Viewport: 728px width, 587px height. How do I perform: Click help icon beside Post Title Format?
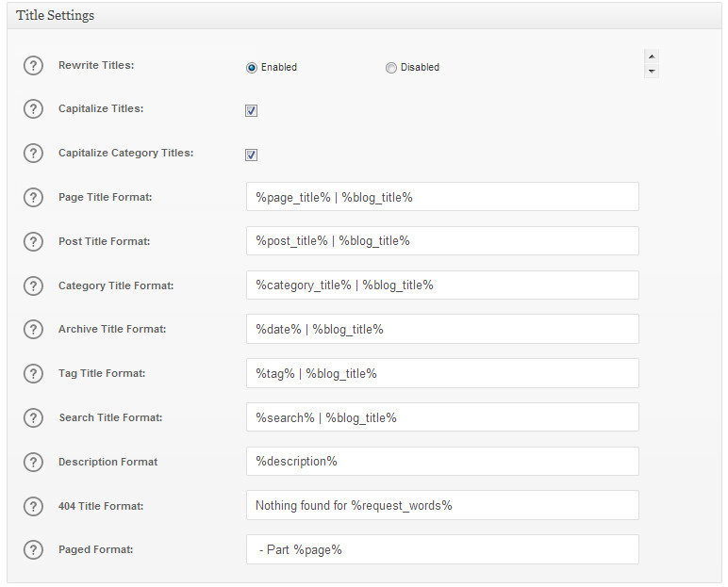pos(33,242)
